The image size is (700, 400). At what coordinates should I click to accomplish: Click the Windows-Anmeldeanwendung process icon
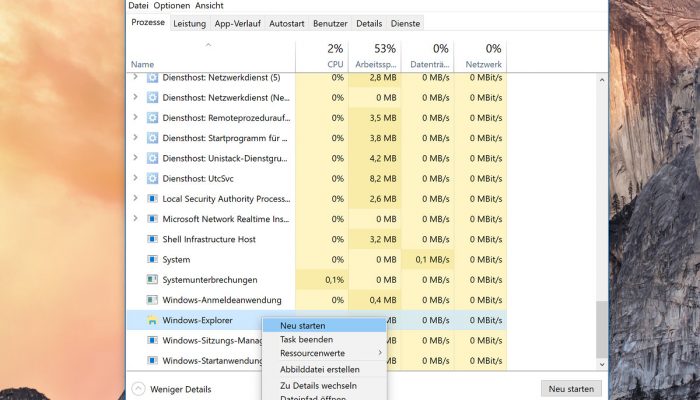[x=152, y=300]
